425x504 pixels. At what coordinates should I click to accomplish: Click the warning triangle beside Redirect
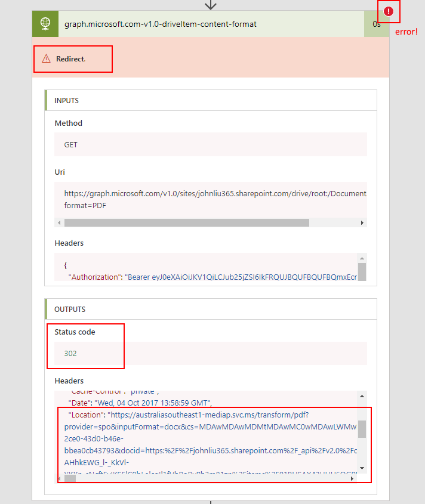coord(46,59)
